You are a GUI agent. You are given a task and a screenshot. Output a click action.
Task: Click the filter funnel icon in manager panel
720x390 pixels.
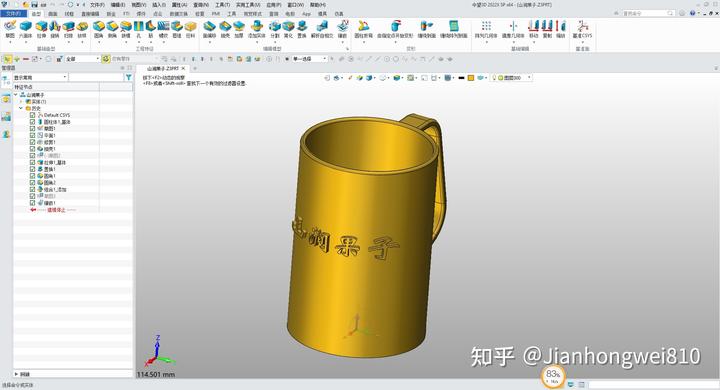tap(129, 78)
